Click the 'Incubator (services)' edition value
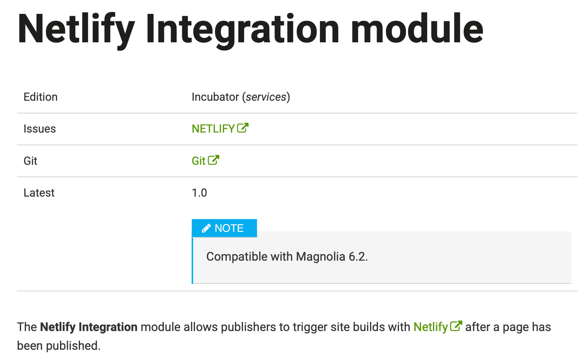 241,97
